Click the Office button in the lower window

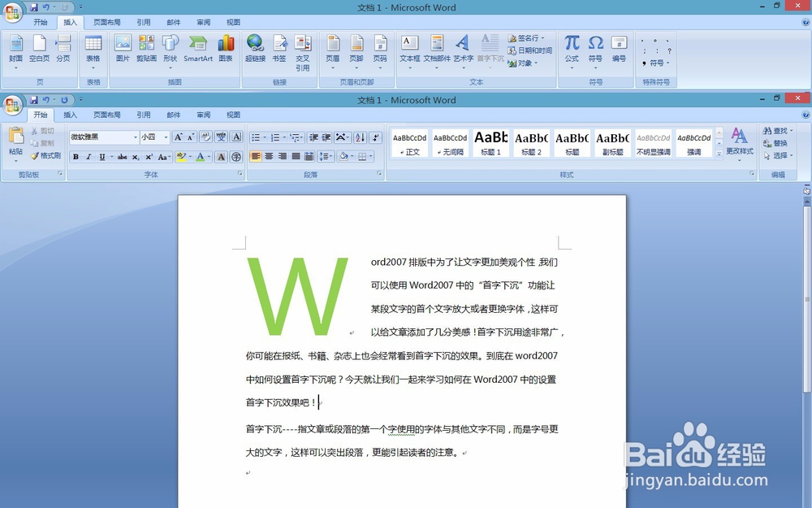coord(12,105)
